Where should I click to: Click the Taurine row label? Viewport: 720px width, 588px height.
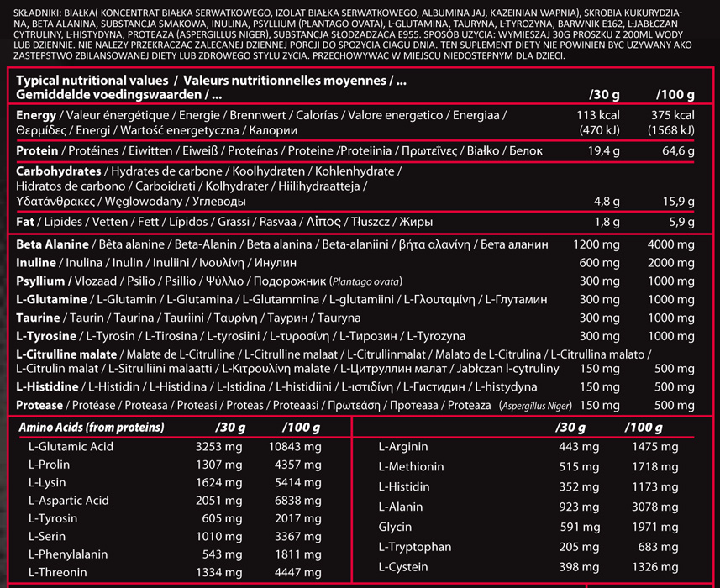click(38, 318)
